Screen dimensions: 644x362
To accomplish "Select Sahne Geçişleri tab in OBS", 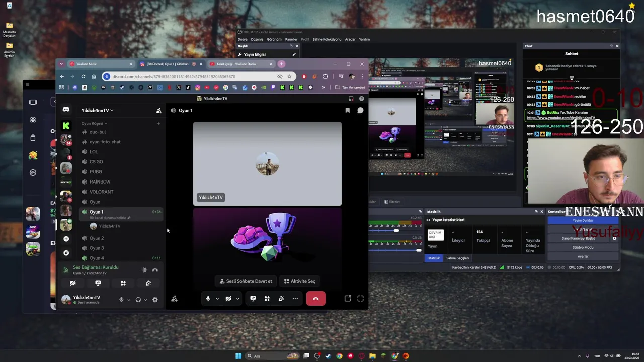I will click(x=457, y=258).
